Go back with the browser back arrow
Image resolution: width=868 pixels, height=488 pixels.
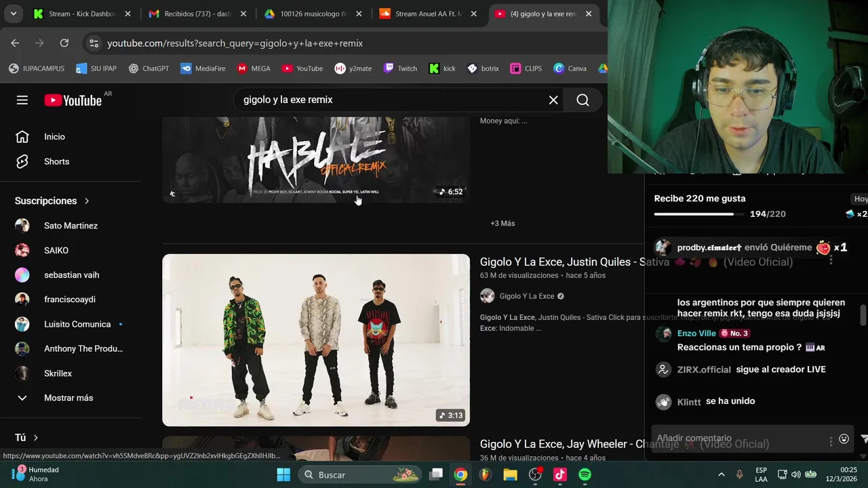pos(15,43)
